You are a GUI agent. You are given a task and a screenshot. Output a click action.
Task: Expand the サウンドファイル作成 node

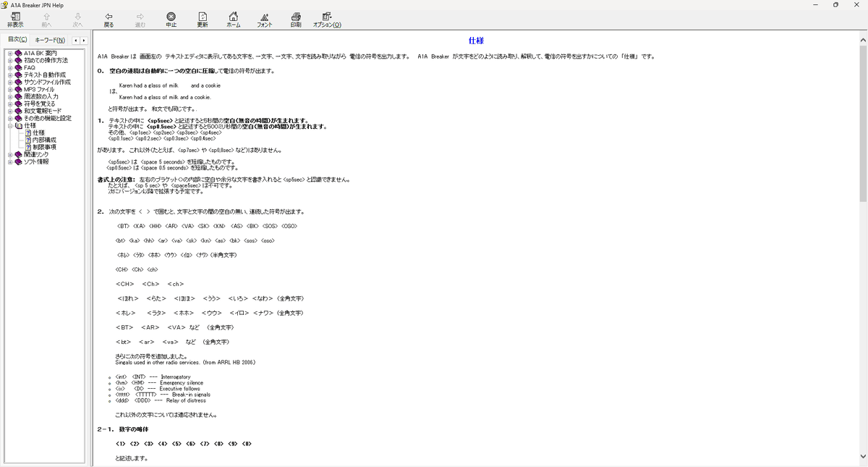[10, 82]
